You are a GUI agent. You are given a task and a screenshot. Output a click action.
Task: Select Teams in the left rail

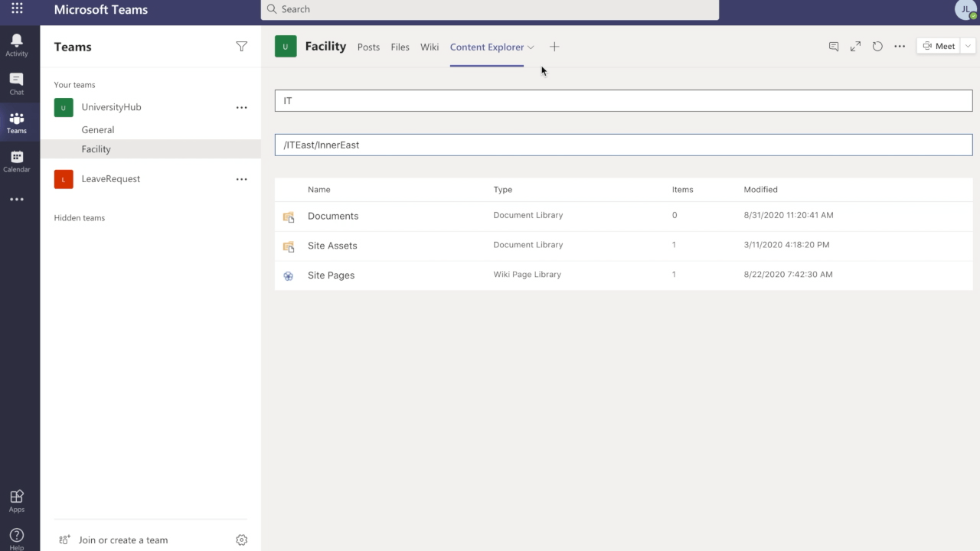[x=17, y=122]
